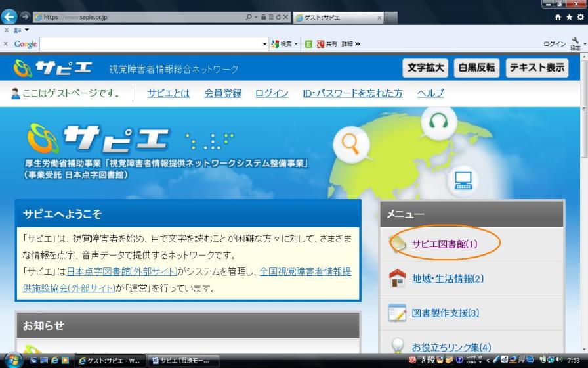Switch to テキスト表示 text view
The image size is (588, 368).
point(537,68)
